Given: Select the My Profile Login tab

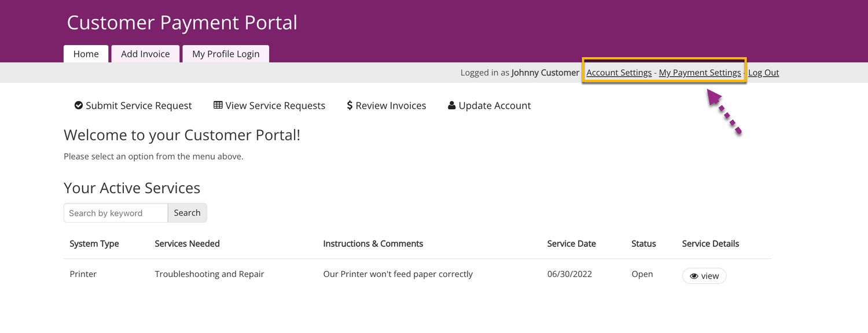Looking at the screenshot, I should (226, 54).
